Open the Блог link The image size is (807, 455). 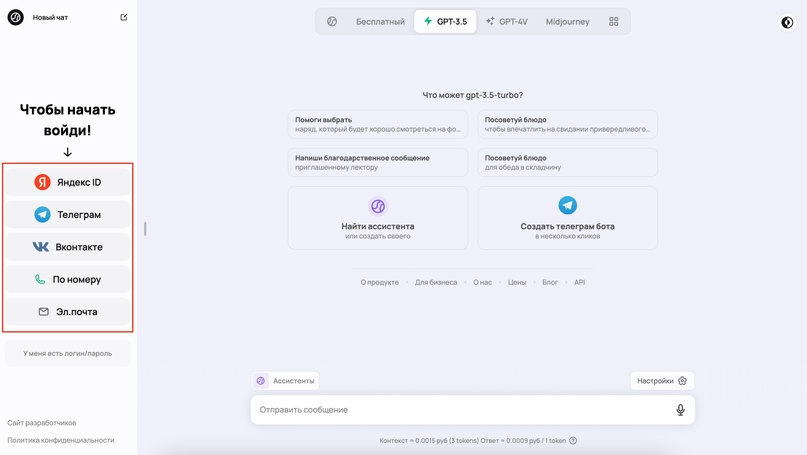coord(550,282)
